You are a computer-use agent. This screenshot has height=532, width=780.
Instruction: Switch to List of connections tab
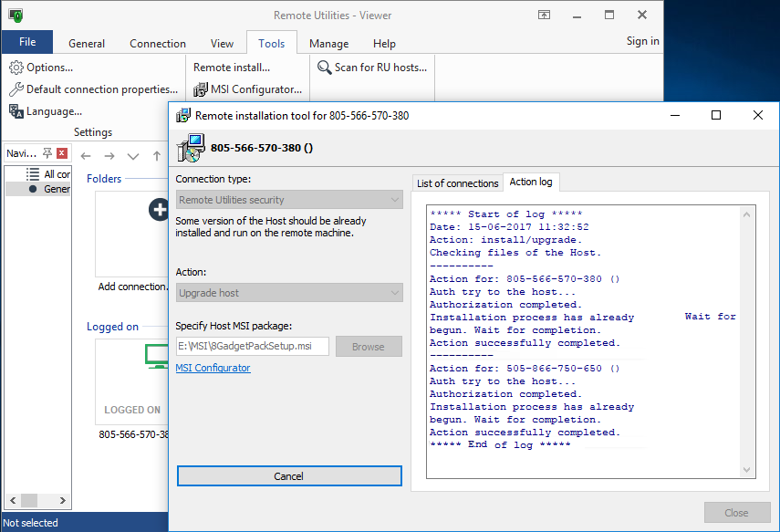click(x=458, y=183)
